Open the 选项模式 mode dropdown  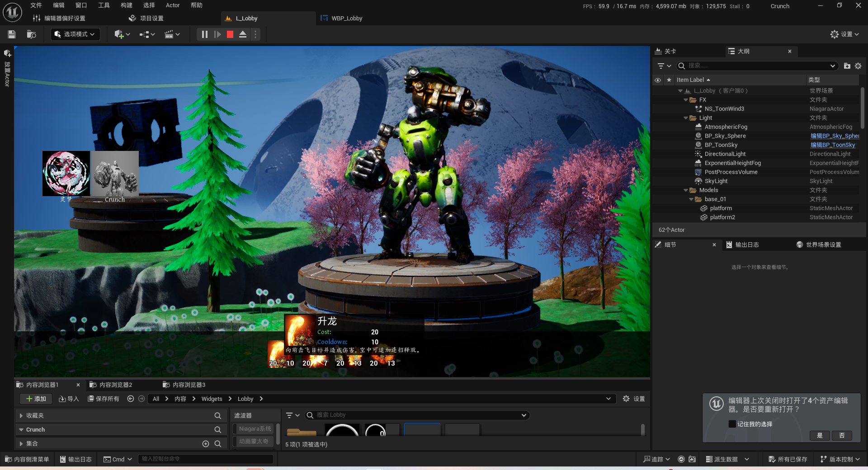(x=75, y=34)
